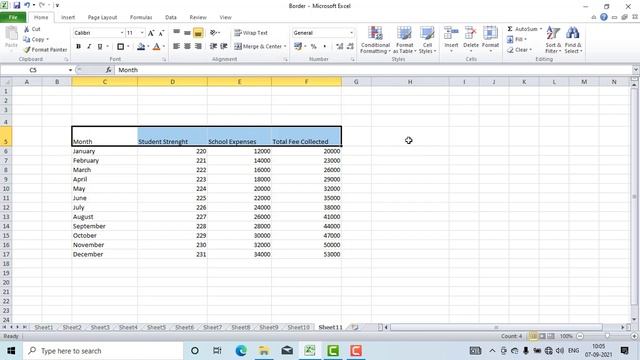The height and width of the screenshot is (360, 640).
Task: Select the Format Painter brush
Action: click(x=27, y=49)
